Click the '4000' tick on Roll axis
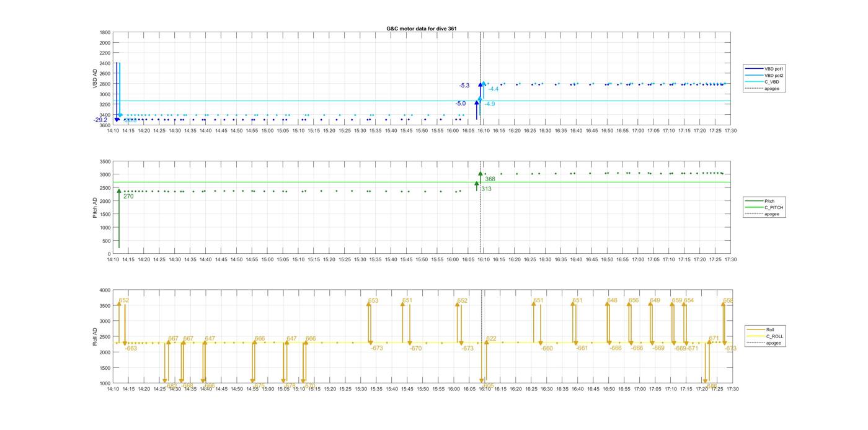Image resolution: width=868 pixels, height=430 pixels. (x=105, y=290)
